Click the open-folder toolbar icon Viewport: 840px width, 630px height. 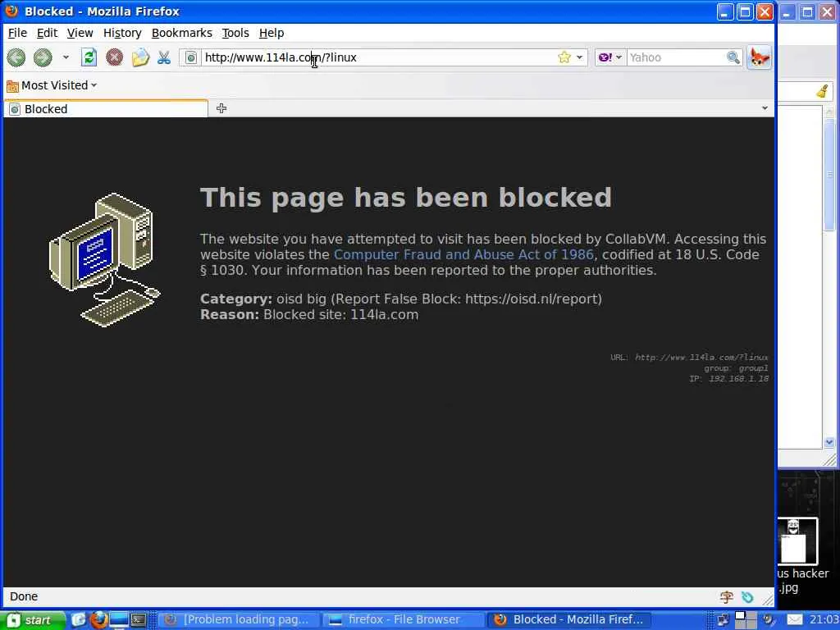coord(140,57)
